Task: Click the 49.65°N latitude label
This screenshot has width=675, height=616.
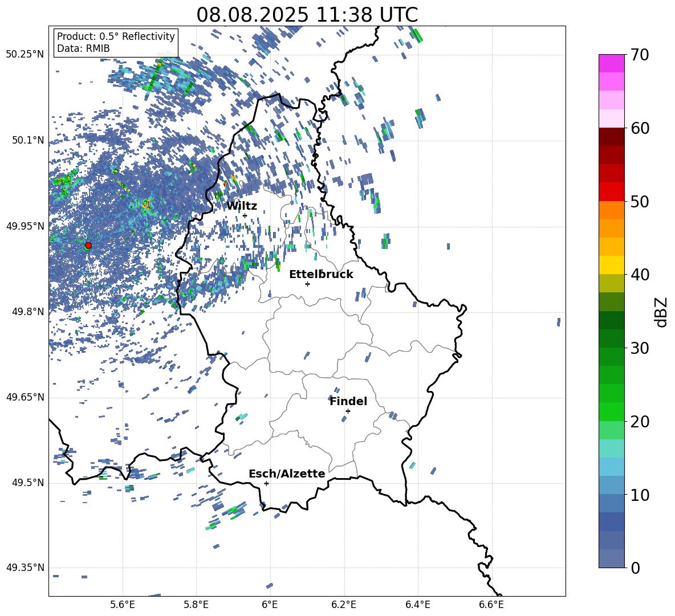Action: [x=26, y=397]
